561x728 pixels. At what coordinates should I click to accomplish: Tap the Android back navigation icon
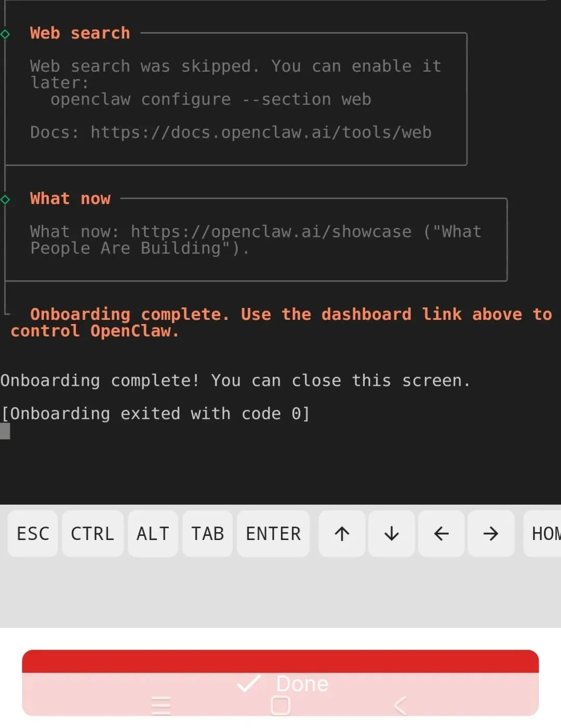click(400, 706)
